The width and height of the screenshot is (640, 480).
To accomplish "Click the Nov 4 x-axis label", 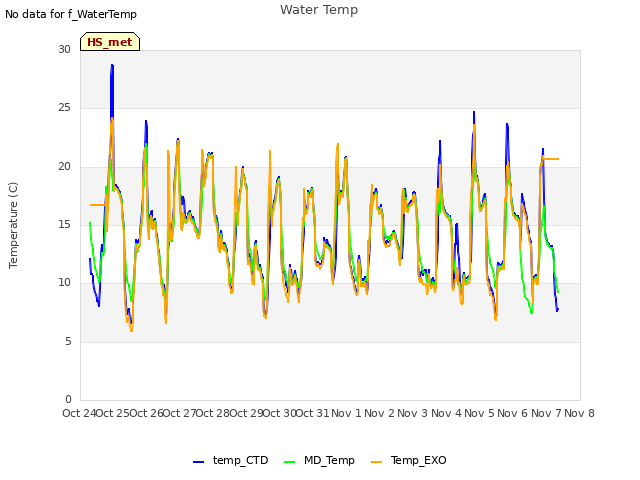I will pos(446,413).
